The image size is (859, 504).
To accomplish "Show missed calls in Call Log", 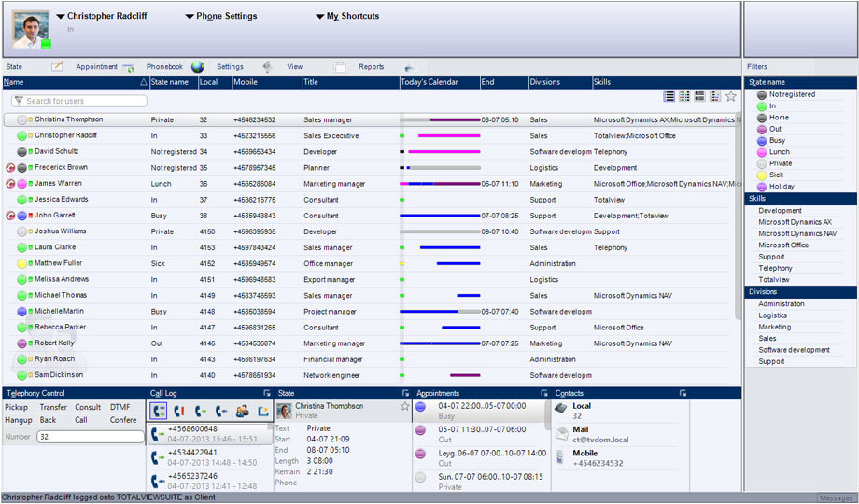I will 179,411.
